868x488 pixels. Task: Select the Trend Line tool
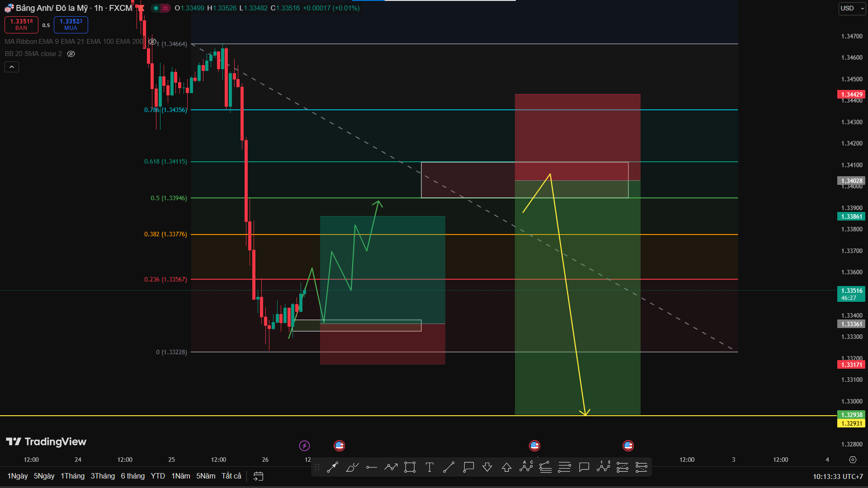pos(448,467)
